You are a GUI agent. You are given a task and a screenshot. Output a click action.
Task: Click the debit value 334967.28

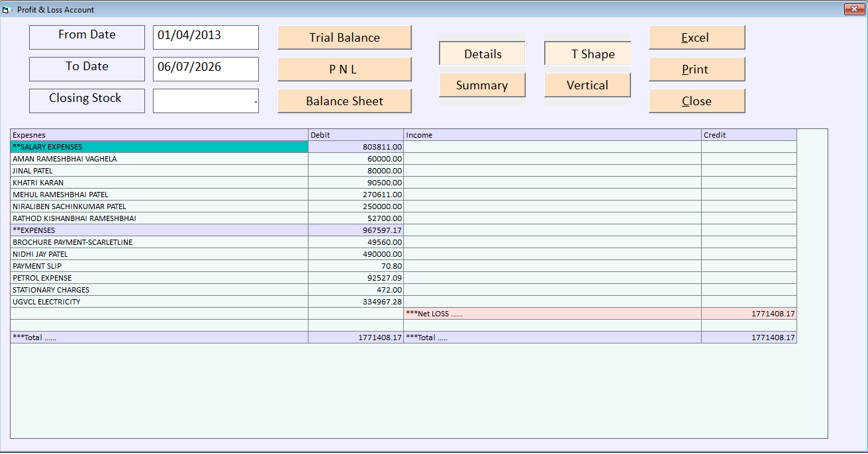pos(356,302)
